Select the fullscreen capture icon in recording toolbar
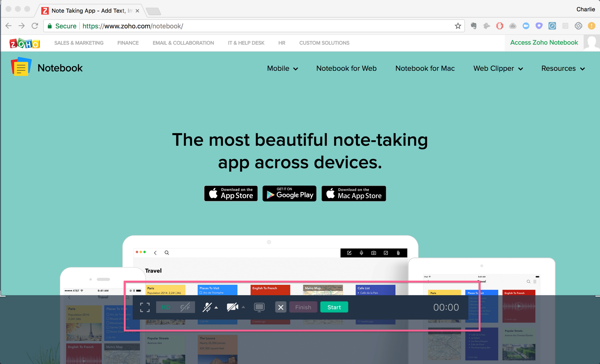Viewport: 600px width, 364px height. (145, 307)
